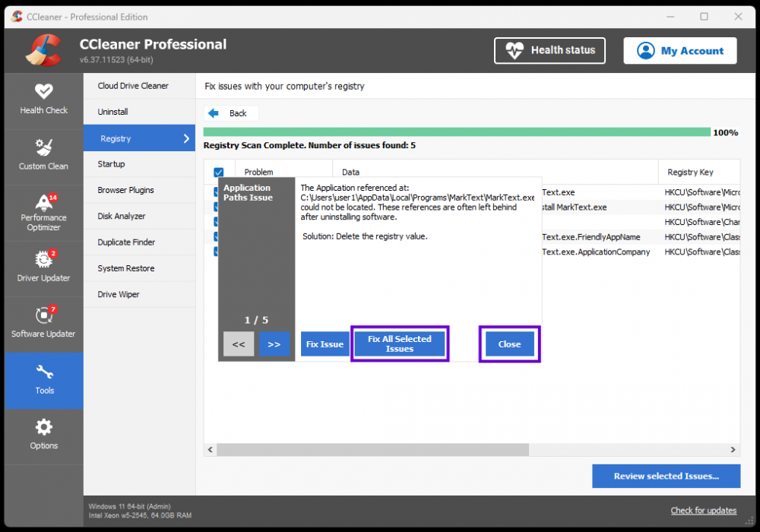Open the Health Check section
760x532 pixels.
point(43,100)
